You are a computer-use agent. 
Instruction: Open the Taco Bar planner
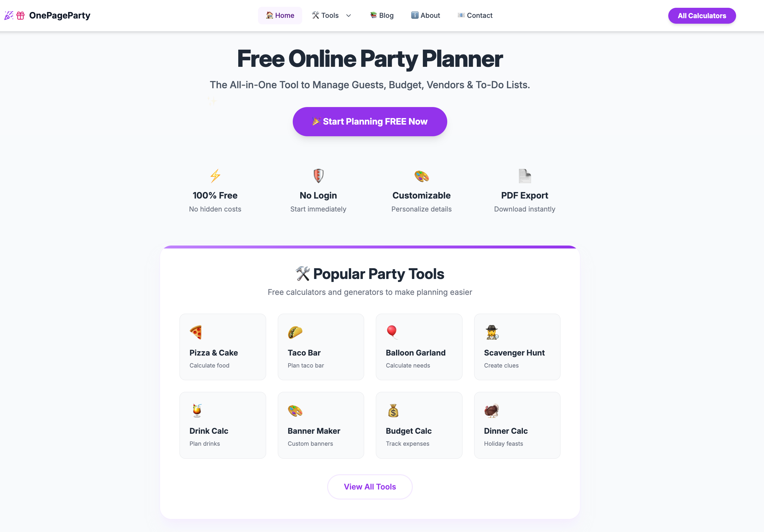pos(320,347)
